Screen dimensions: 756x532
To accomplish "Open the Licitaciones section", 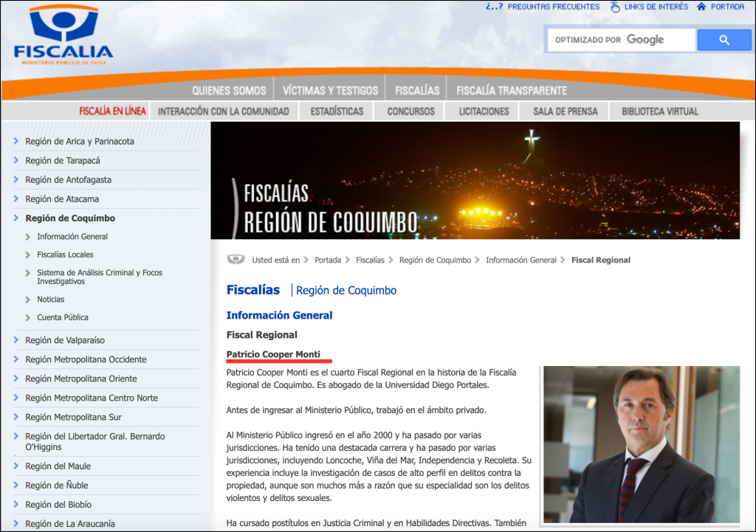I will click(484, 111).
